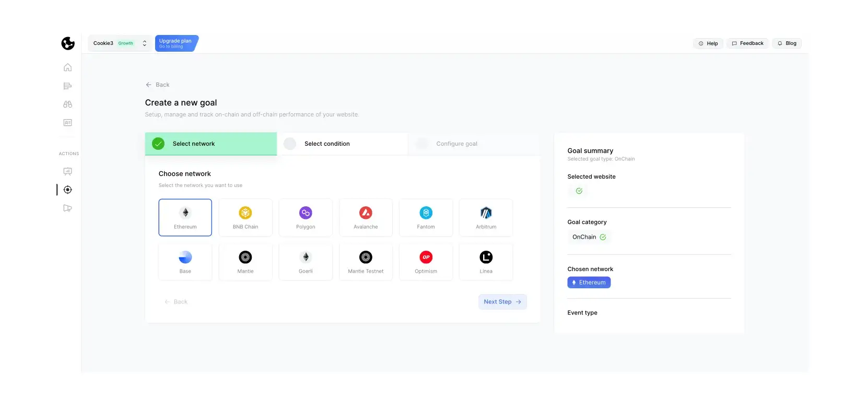Click the binoculars icon in sidebar
868x398 pixels.
click(x=67, y=104)
